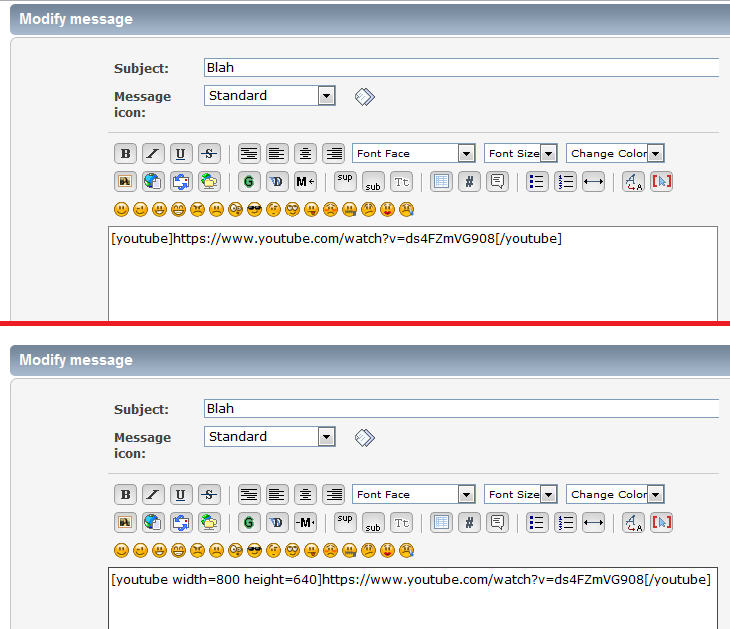Image resolution: width=730 pixels, height=629 pixels.
Task: Insert code (#) block in upper editor
Action: point(469,182)
